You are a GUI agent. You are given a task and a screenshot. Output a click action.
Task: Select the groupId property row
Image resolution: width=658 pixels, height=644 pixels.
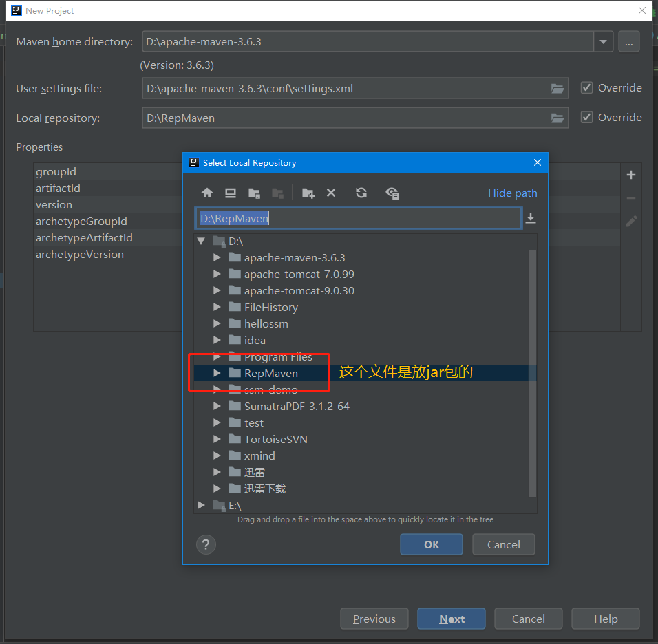[x=108, y=171]
